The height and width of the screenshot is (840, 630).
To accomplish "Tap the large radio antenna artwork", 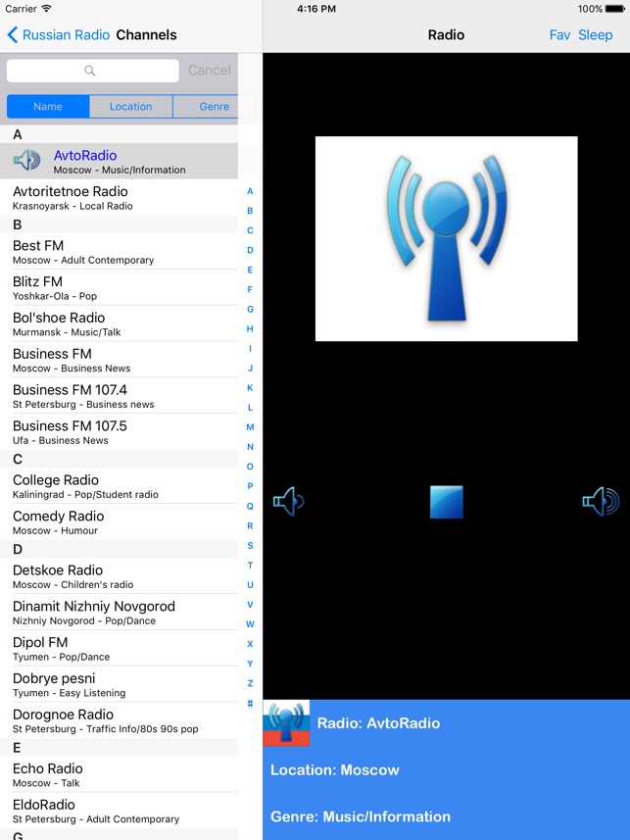I will pyautogui.click(x=446, y=238).
